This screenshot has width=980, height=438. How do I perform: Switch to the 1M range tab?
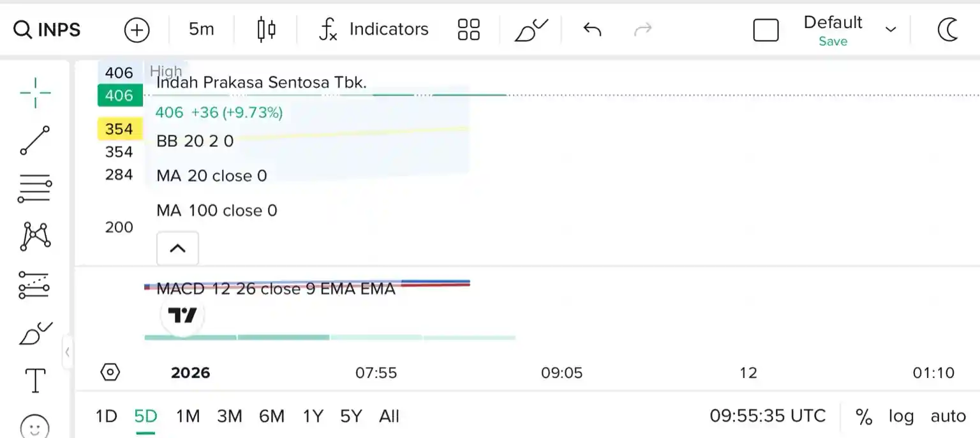(188, 416)
